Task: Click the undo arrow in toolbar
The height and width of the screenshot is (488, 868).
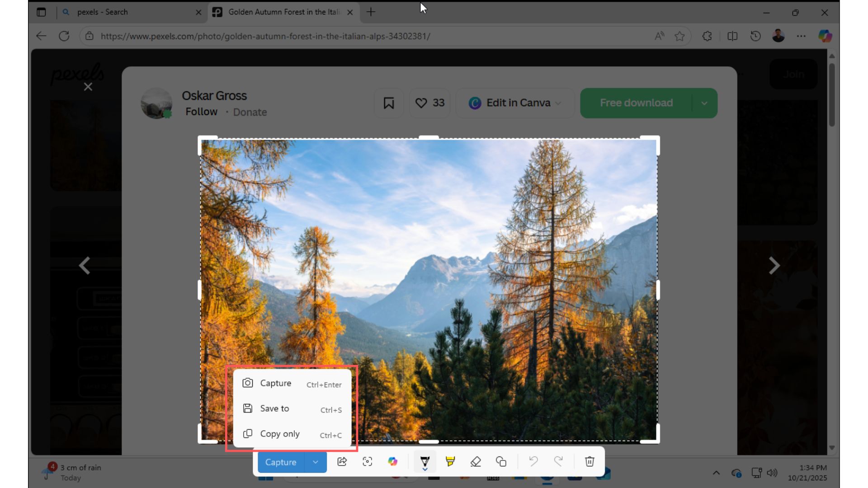Action: click(533, 462)
